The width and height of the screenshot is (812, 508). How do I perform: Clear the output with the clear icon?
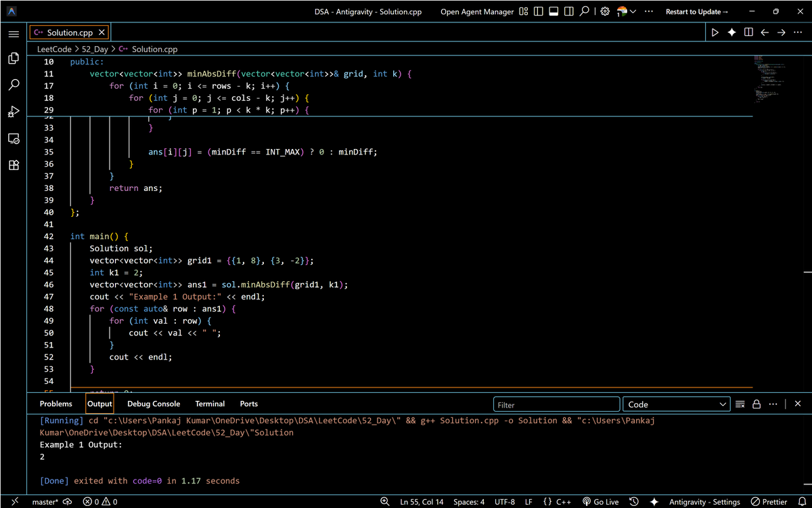pyautogui.click(x=740, y=404)
